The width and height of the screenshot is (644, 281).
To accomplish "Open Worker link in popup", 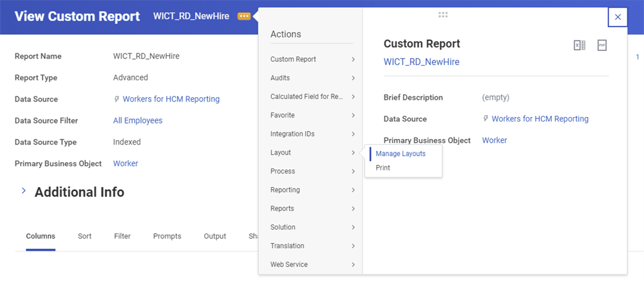I will pos(495,140).
